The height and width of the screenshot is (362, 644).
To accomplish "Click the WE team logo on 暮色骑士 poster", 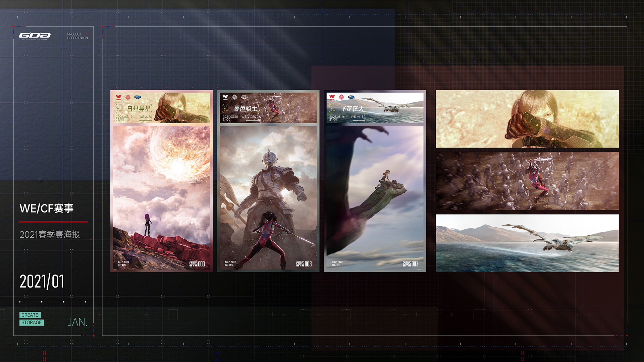I will tap(225, 97).
